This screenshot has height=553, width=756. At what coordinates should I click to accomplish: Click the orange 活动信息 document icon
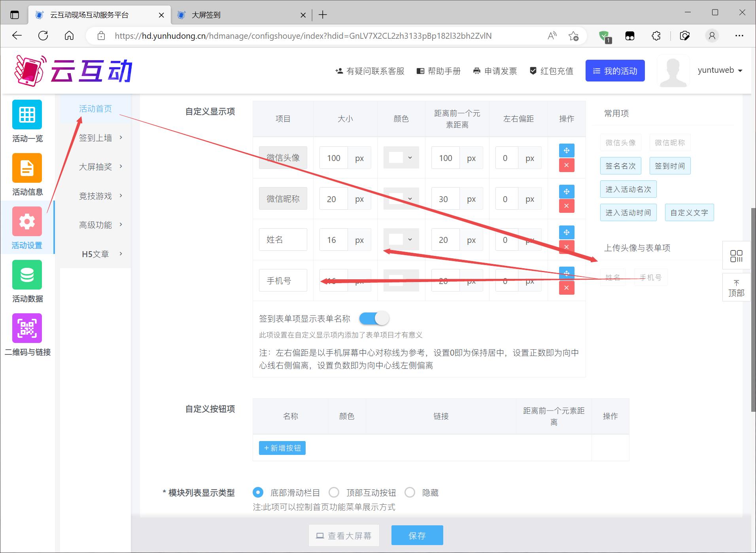[27, 168]
